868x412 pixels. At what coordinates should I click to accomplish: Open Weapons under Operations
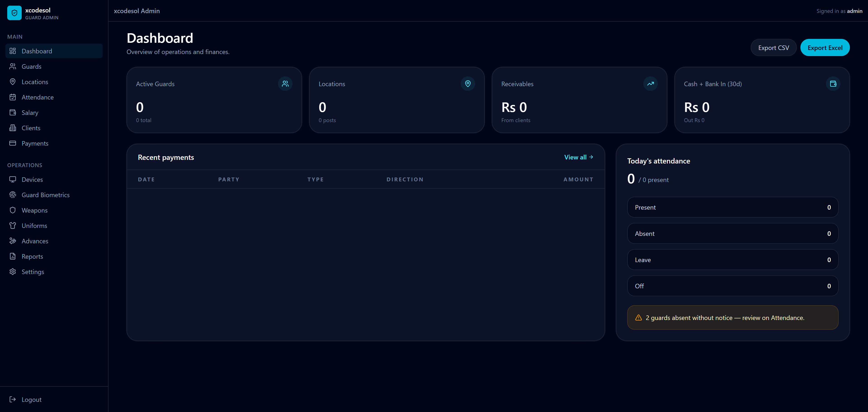(x=54, y=210)
